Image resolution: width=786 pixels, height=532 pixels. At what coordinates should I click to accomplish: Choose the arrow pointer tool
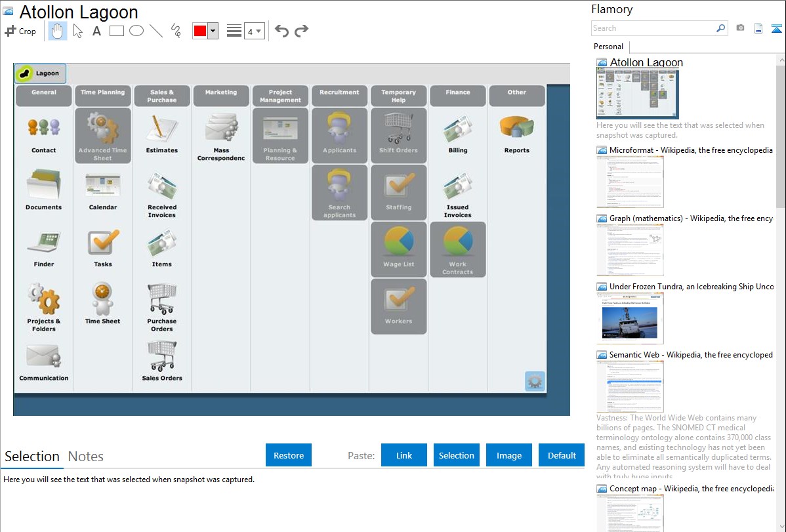[77, 31]
